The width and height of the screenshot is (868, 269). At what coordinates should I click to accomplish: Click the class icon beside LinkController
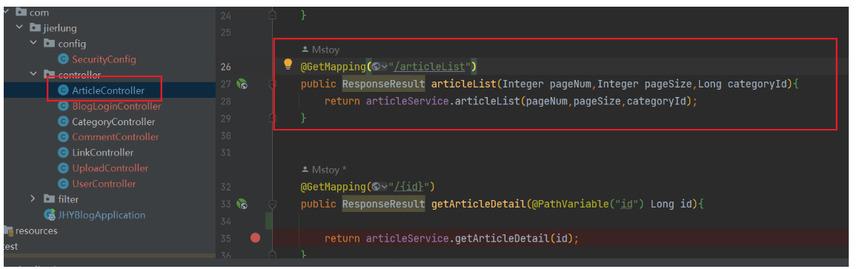63,152
